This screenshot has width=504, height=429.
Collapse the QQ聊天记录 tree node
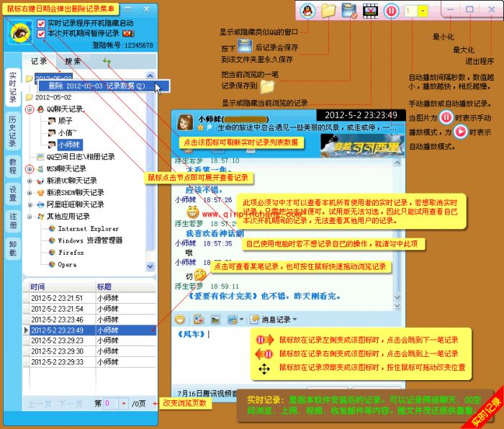[30, 109]
